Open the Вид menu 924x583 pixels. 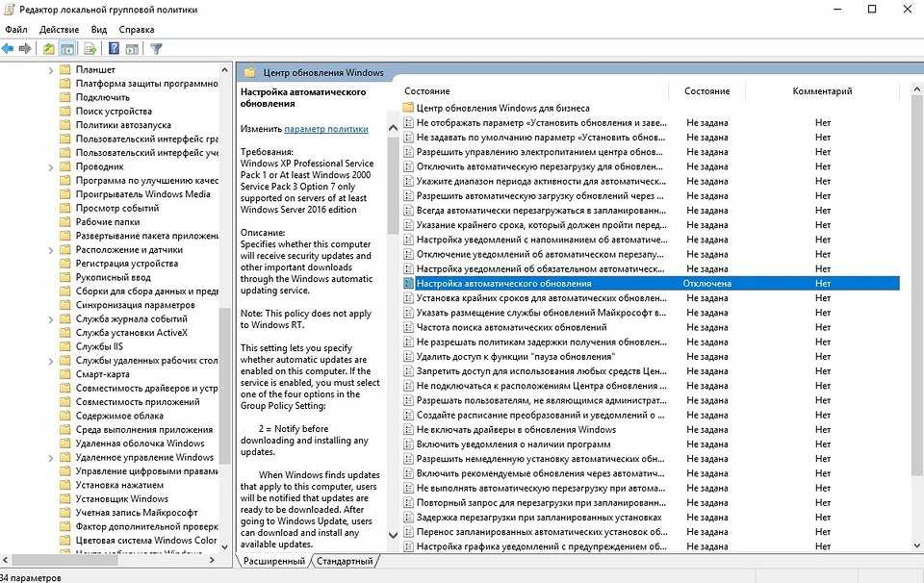[99, 30]
